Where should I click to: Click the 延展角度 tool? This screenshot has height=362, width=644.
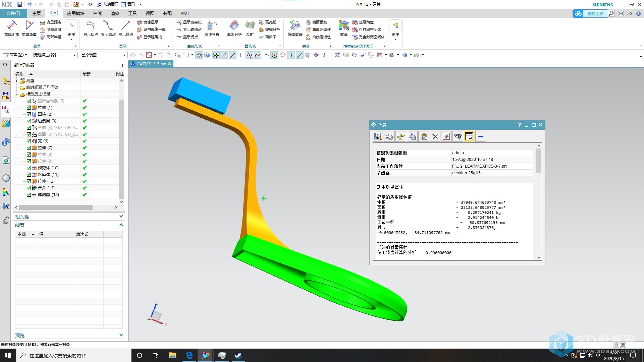pos(363,22)
